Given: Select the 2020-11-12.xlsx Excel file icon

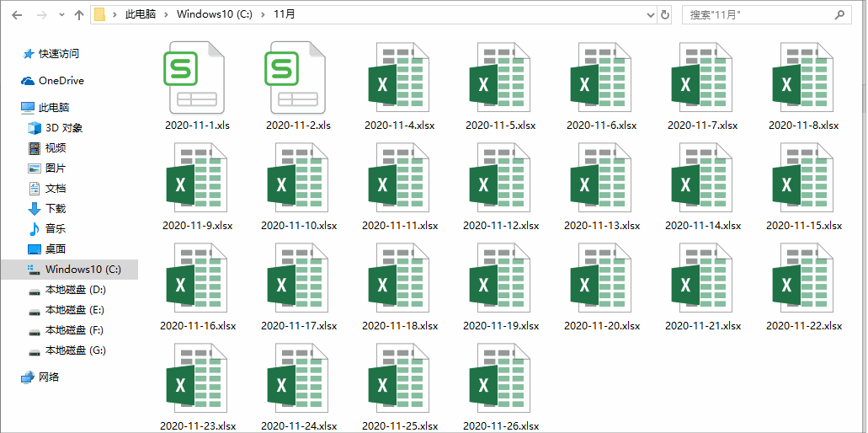Looking at the screenshot, I should (500, 179).
